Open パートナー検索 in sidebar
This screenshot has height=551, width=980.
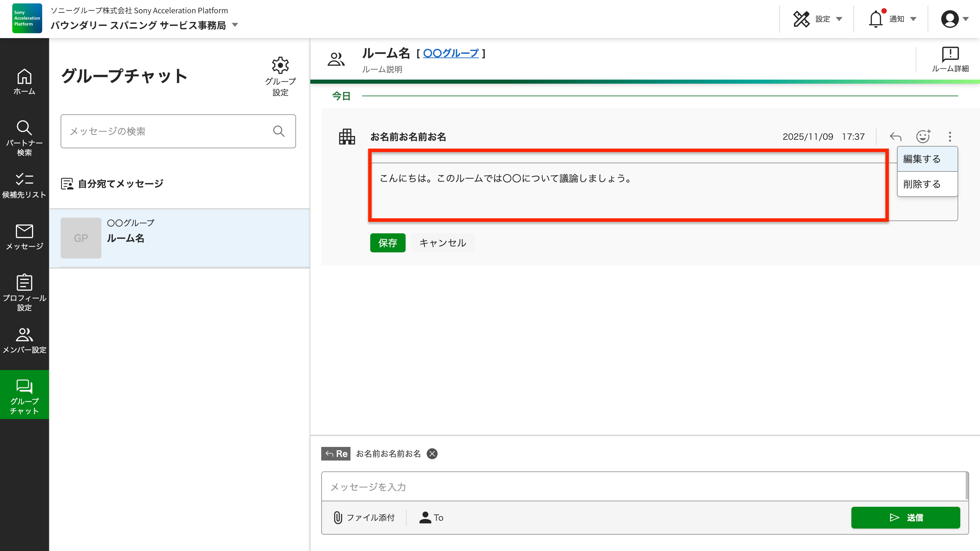click(24, 138)
